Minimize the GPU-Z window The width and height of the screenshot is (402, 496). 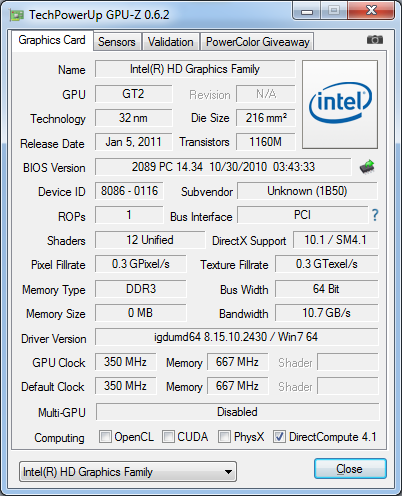[x=307, y=11]
